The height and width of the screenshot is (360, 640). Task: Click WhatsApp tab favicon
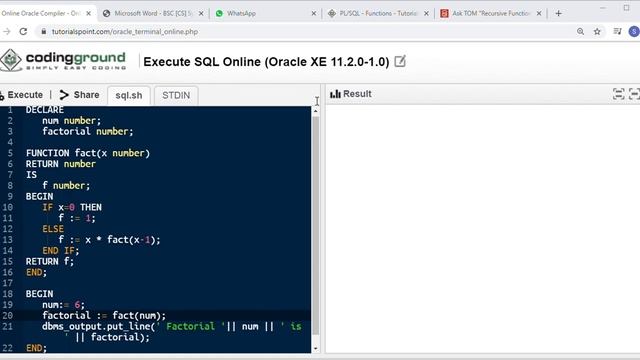[219, 13]
